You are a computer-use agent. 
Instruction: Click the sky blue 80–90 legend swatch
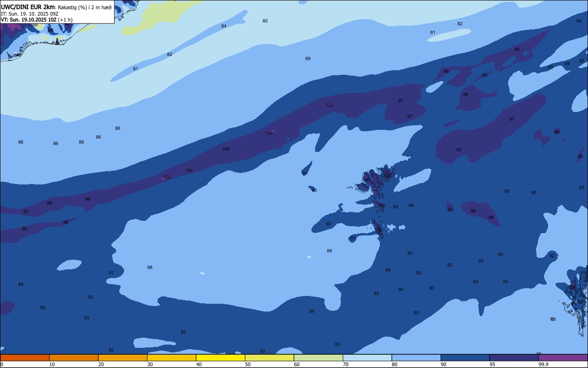[x=416, y=357]
